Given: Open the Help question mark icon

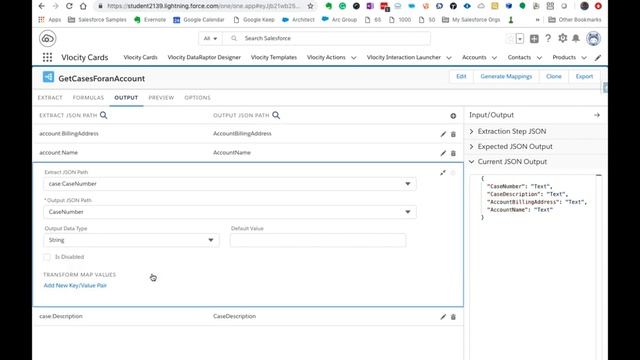Looking at the screenshot, I should tap(548, 38).
